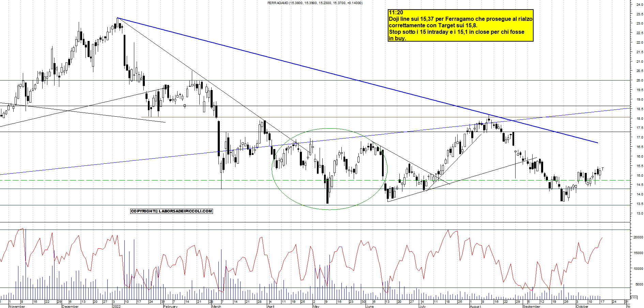Click the July month label
This screenshot has height=308, width=644.
[x=423, y=306]
